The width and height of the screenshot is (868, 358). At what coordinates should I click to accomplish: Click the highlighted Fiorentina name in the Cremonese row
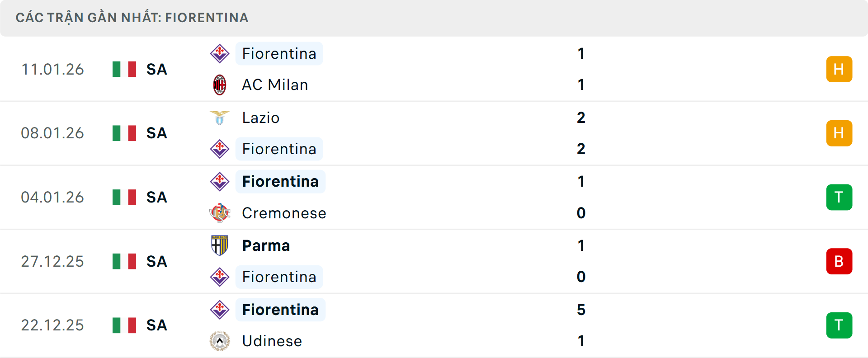(280, 181)
